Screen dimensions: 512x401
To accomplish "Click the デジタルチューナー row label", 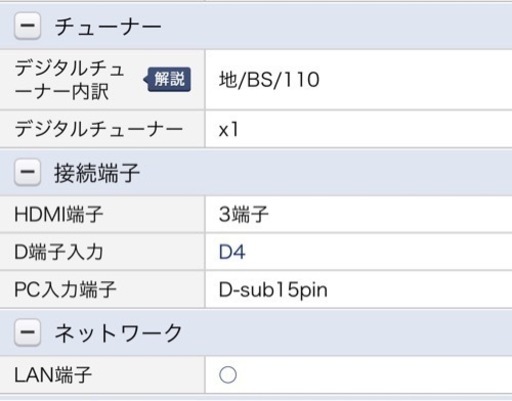I will 99,129.
